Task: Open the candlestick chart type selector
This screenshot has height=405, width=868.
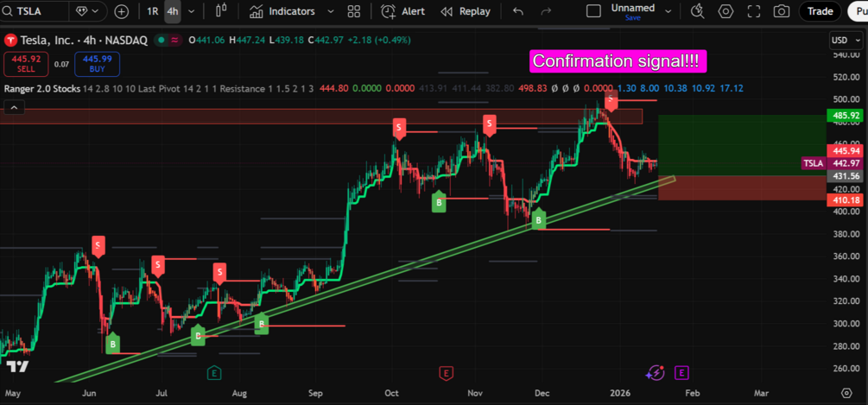Action: coord(221,11)
